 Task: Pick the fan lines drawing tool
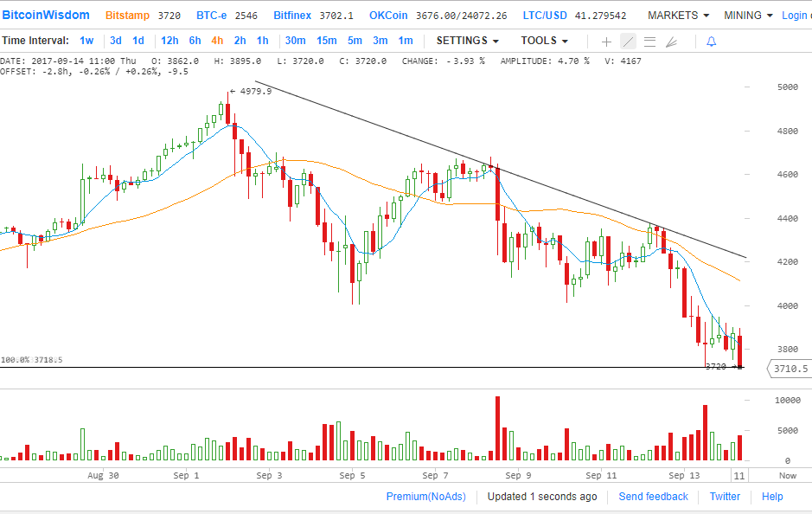click(671, 42)
